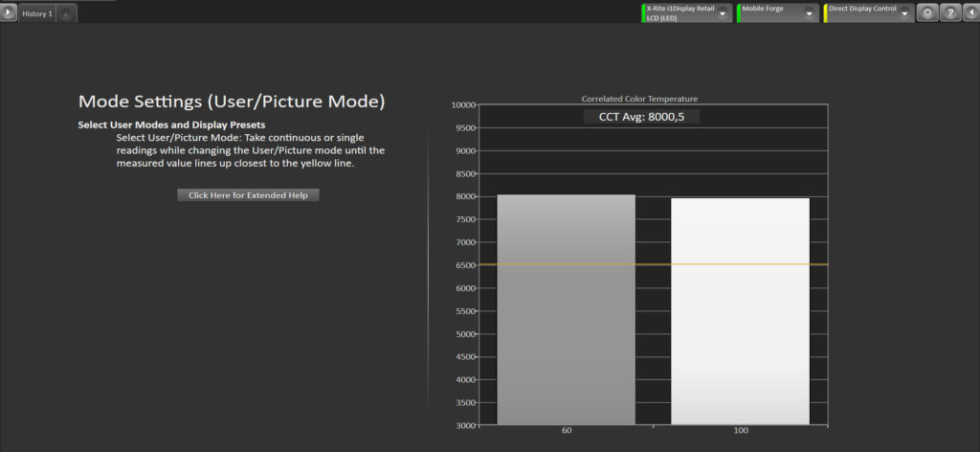This screenshot has height=452, width=980.
Task: Click the 100 label on the chart x-axis
Action: pos(740,432)
